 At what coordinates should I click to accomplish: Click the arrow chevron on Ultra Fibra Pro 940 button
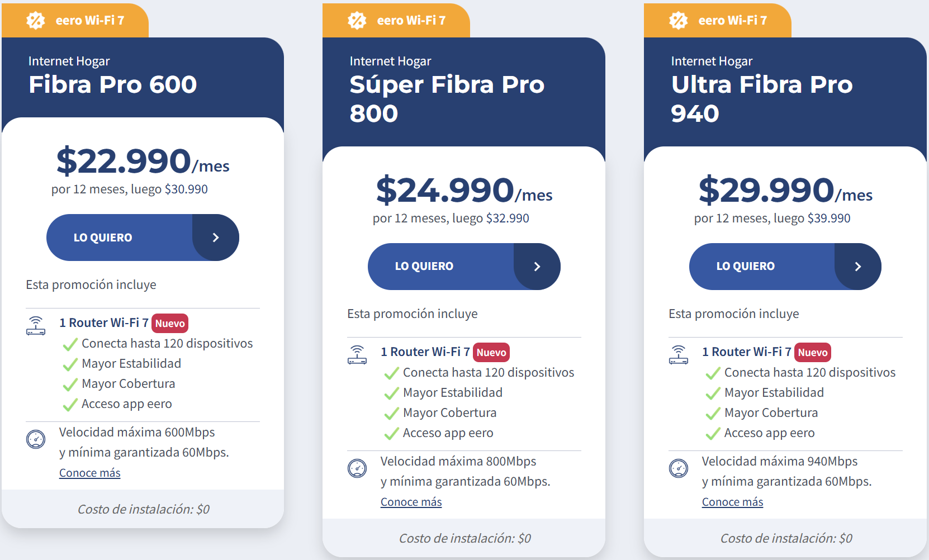[858, 267]
